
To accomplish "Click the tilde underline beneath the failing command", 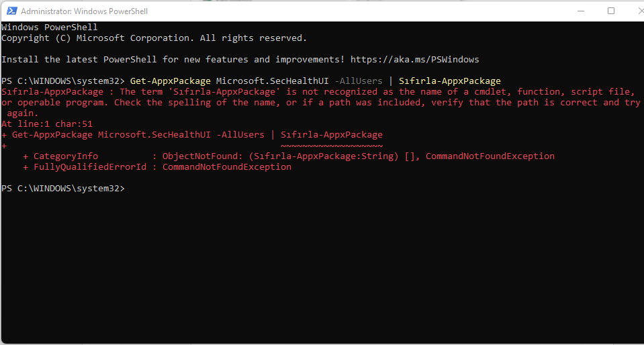I will tap(332, 146).
